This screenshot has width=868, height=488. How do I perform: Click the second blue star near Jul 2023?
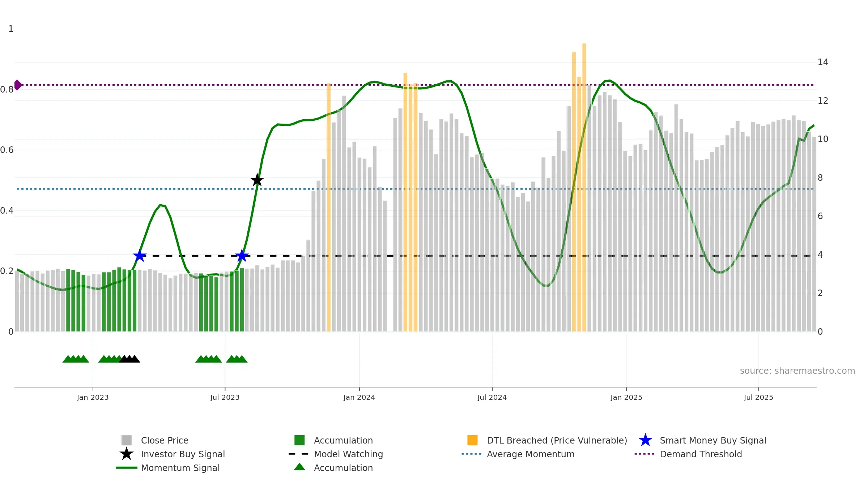coord(242,256)
